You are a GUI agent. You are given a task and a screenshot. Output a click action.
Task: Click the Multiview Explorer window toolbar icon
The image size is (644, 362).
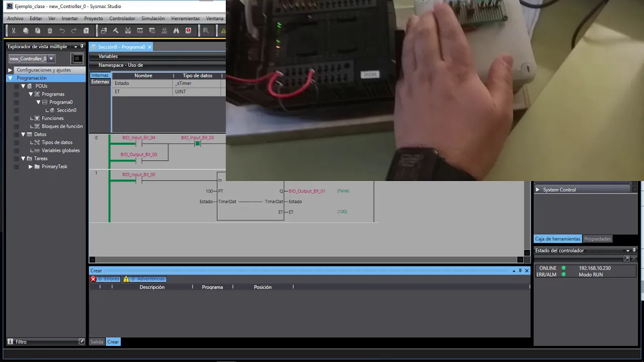[x=104, y=31]
